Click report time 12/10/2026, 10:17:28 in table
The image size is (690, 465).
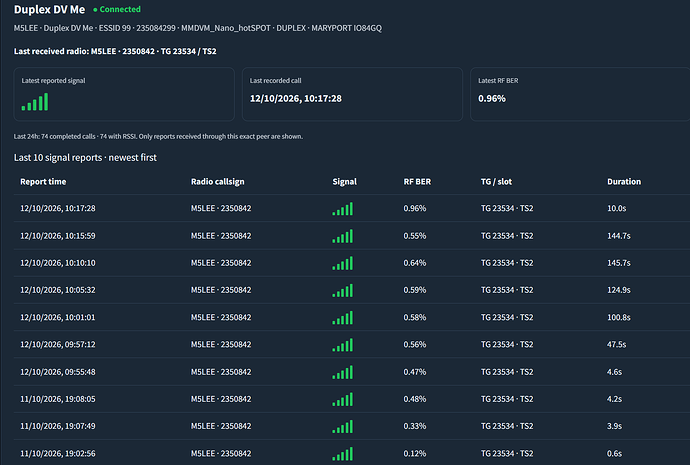tap(58, 209)
